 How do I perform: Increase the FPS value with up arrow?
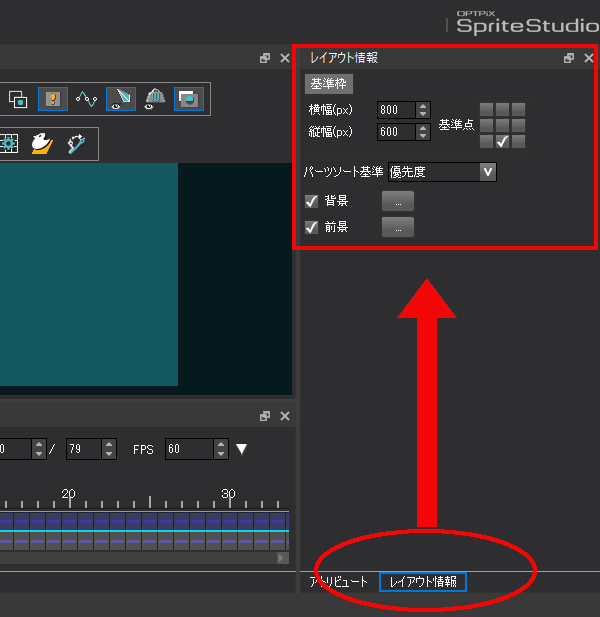coord(221,445)
